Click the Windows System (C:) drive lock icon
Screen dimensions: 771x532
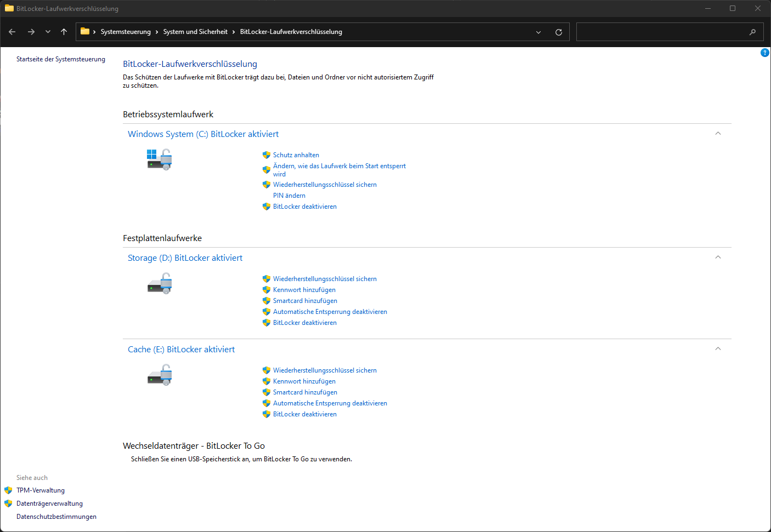pos(160,159)
